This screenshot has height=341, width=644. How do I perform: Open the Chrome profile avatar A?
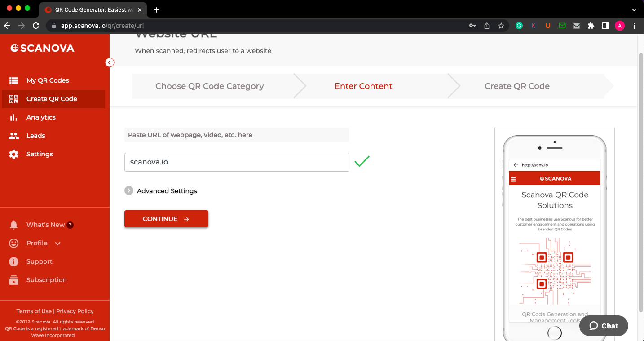(620, 26)
